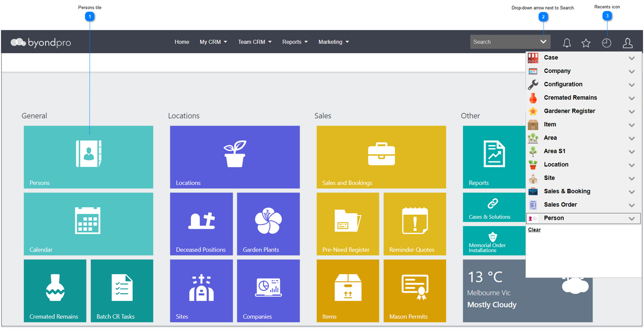Expand the Location row chevron
The image size is (644, 329).
click(632, 165)
